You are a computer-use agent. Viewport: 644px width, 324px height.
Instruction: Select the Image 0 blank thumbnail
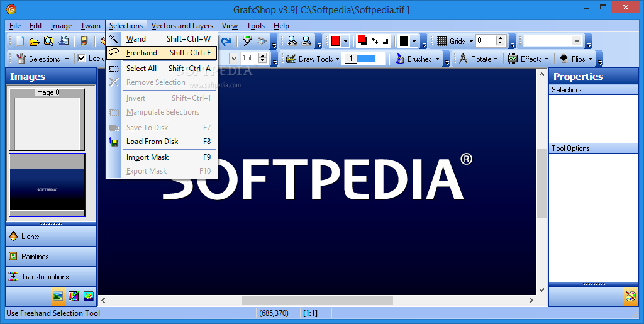coord(47,120)
